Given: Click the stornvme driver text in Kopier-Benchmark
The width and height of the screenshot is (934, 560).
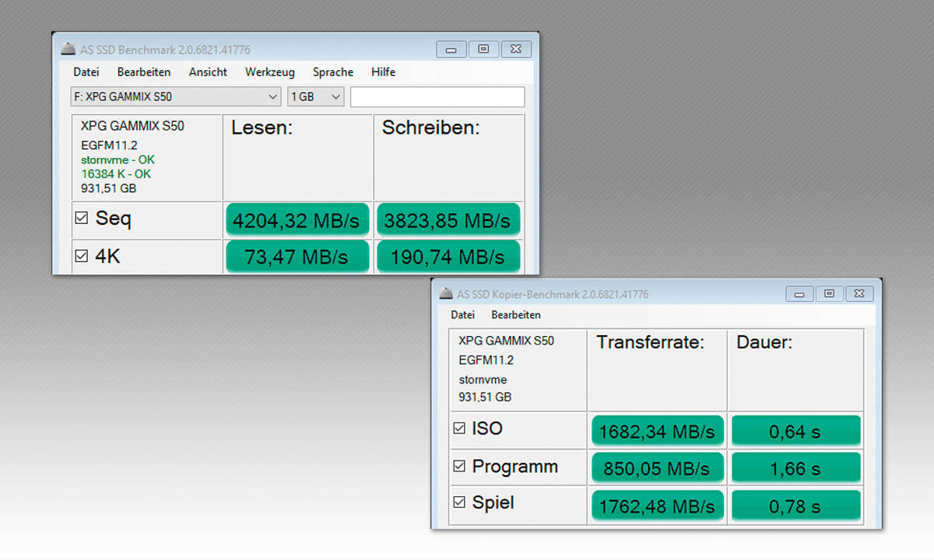Looking at the screenshot, I should pyautogui.click(x=483, y=380).
